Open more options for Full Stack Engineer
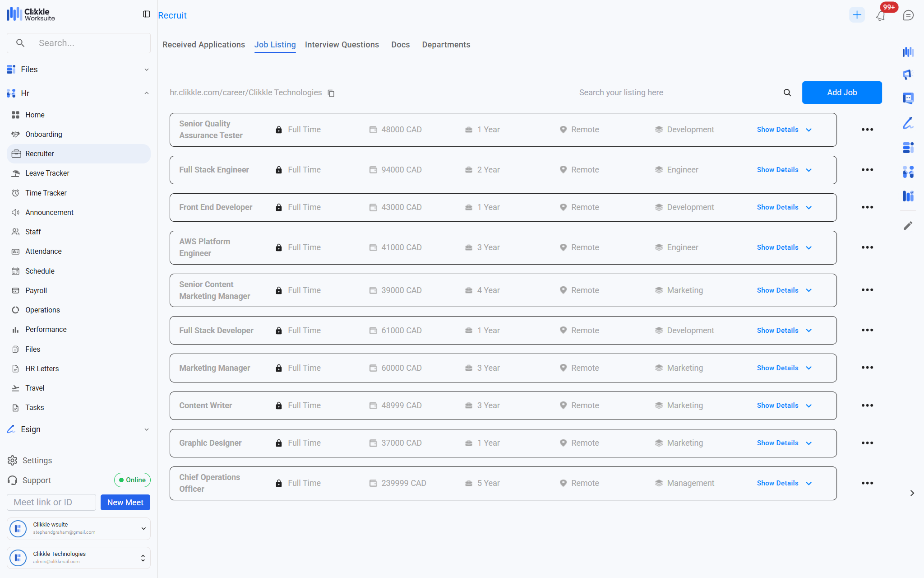Image resolution: width=924 pixels, height=578 pixels. point(867,170)
